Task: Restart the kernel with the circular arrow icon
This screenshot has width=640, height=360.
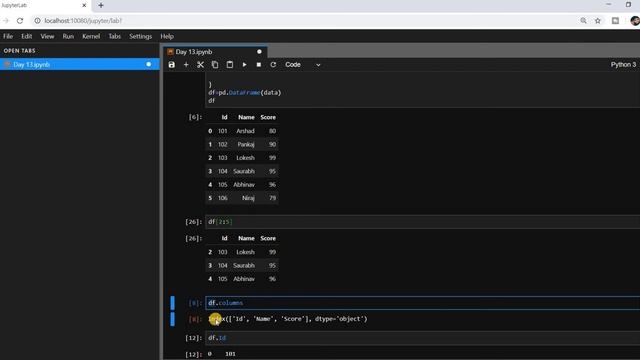Action: [x=273, y=64]
